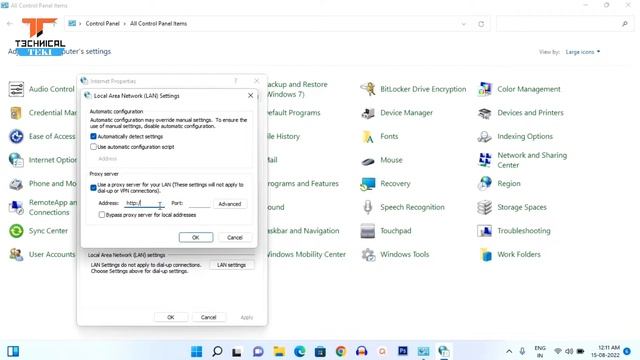640x360 pixels.
Task: Open Network and Sharing Center icon
Action: pos(484,160)
